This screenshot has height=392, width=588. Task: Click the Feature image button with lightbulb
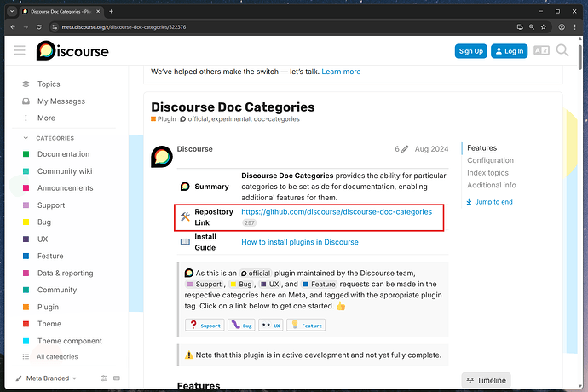coord(306,325)
